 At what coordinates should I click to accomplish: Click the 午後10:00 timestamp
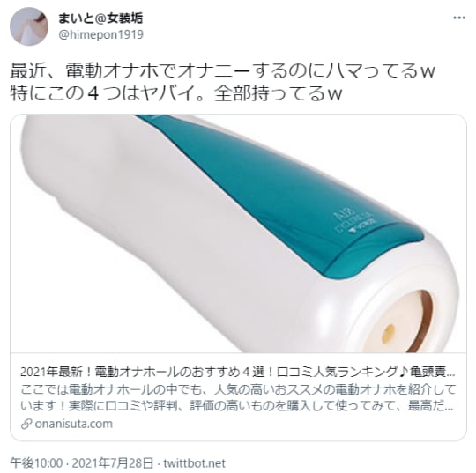coord(36,463)
